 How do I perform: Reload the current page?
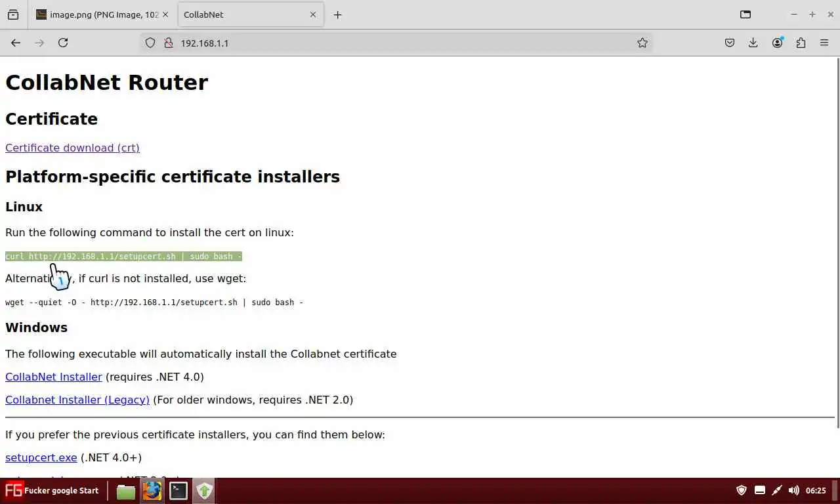63,43
